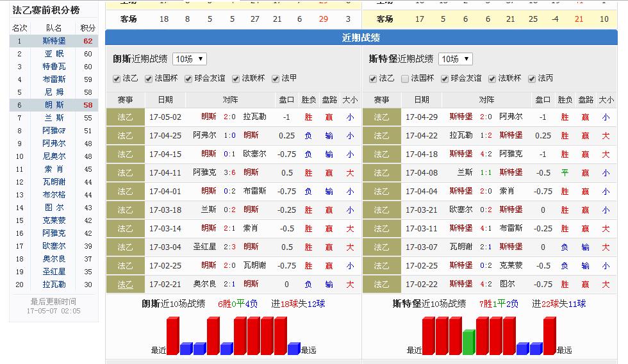Screen dimensions: 628x364
Task: Click the 4:1 score against 布雷斯
Action: 486,229
